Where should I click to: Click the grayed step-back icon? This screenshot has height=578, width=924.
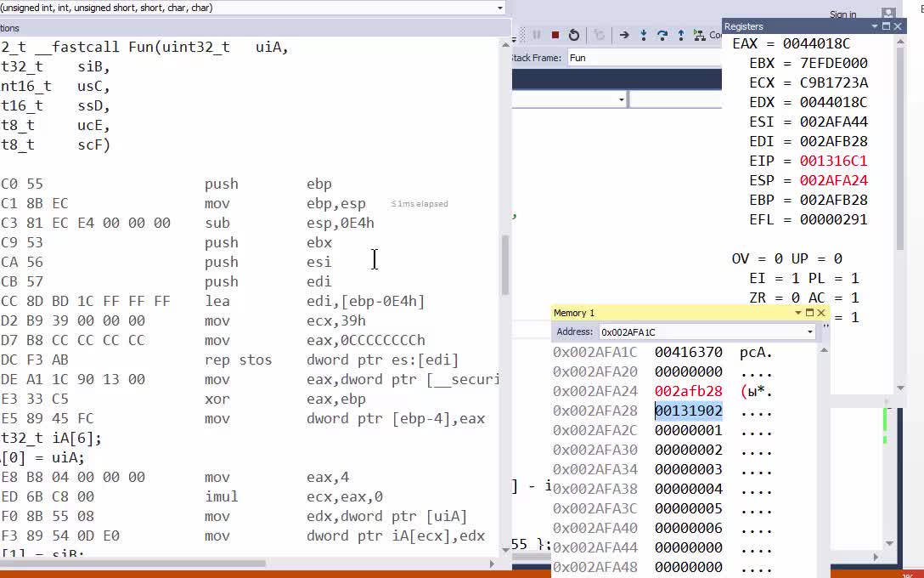[599, 35]
